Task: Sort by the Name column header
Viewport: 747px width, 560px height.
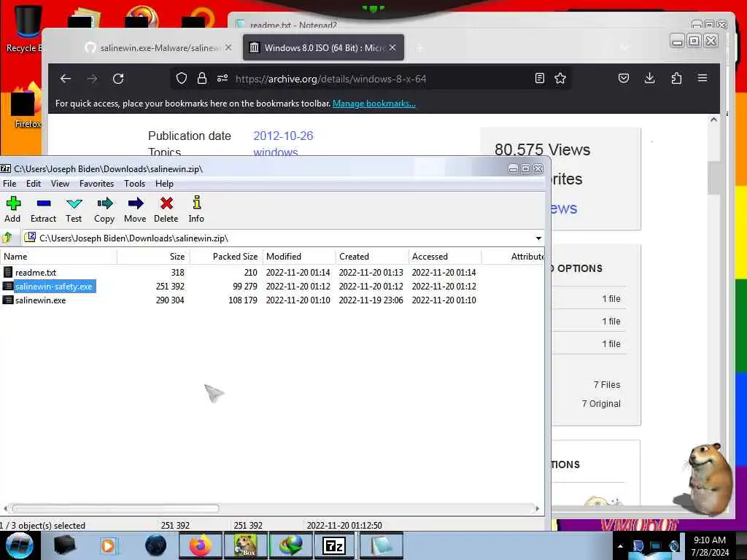Action: click(x=58, y=256)
